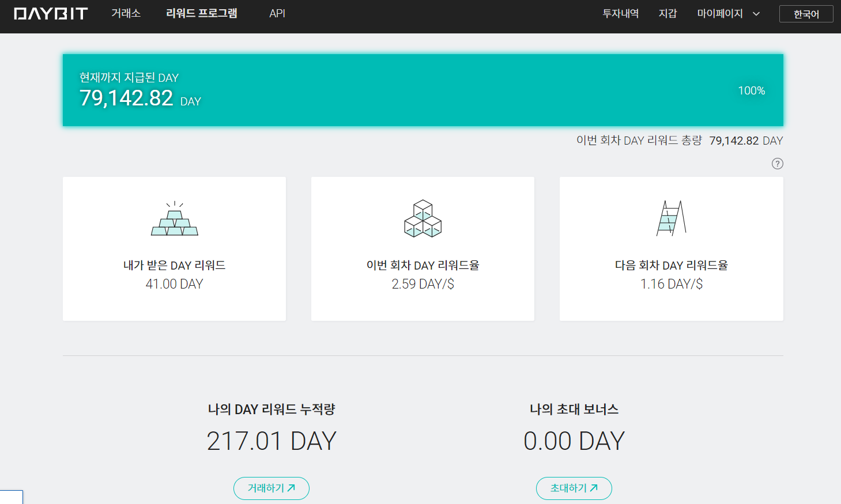Expand the 마이페이지 dropdown
This screenshot has width=841, height=504.
tap(729, 13)
